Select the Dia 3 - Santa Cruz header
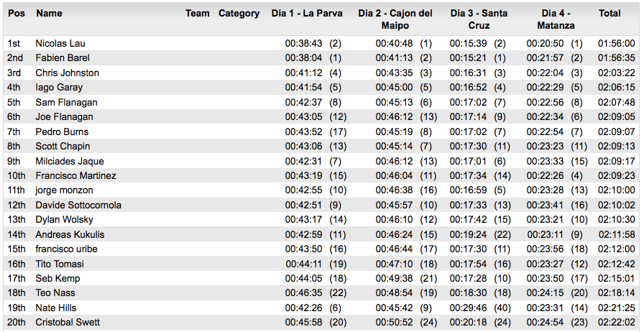644x332 pixels. point(479,19)
